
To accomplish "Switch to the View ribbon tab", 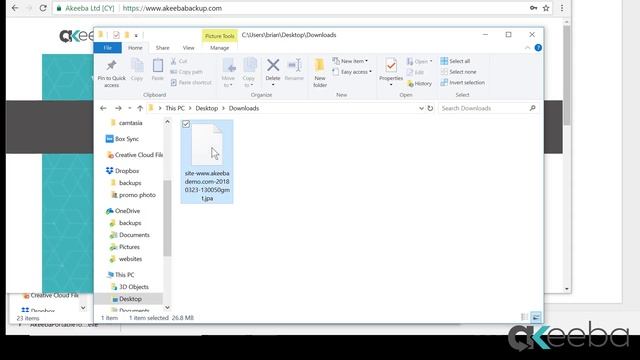I will tap(189, 48).
